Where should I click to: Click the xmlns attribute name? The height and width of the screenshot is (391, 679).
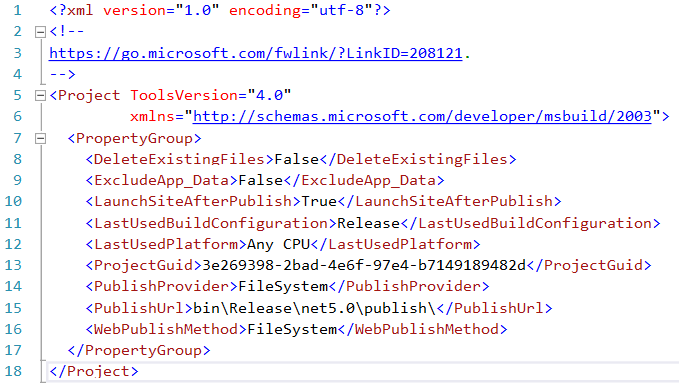tap(152, 116)
